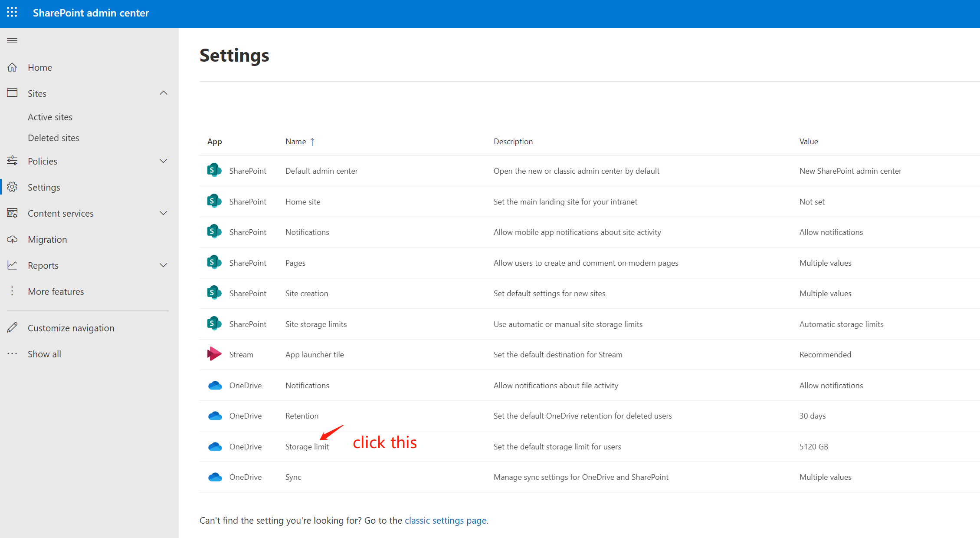This screenshot has width=980, height=538.
Task: Select Deleted sites from the sidebar
Action: click(53, 137)
